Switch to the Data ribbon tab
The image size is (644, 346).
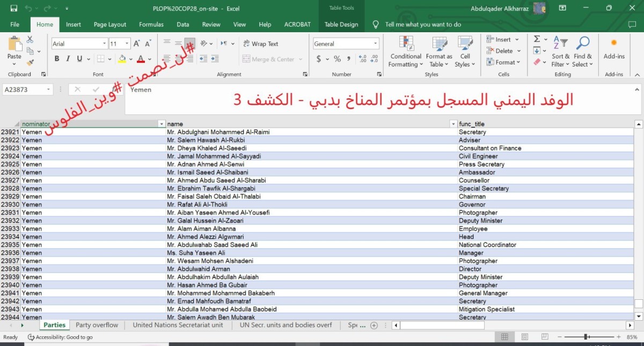coord(183,24)
